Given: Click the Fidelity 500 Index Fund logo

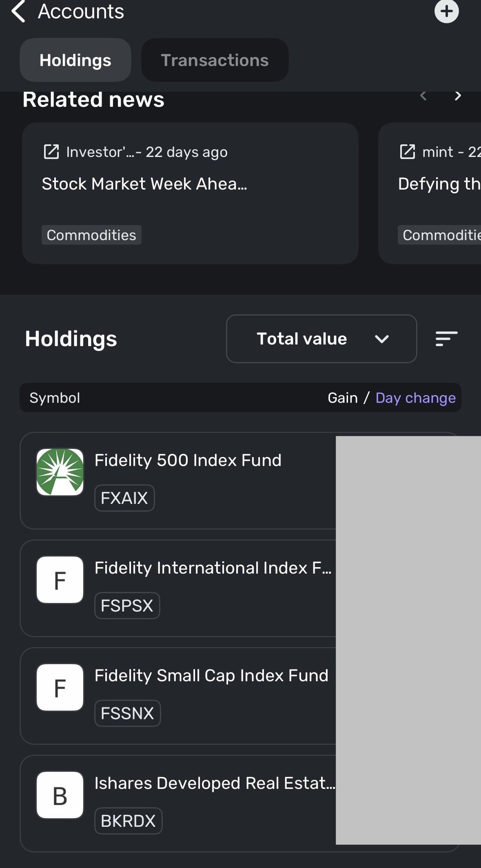Looking at the screenshot, I should (60, 472).
